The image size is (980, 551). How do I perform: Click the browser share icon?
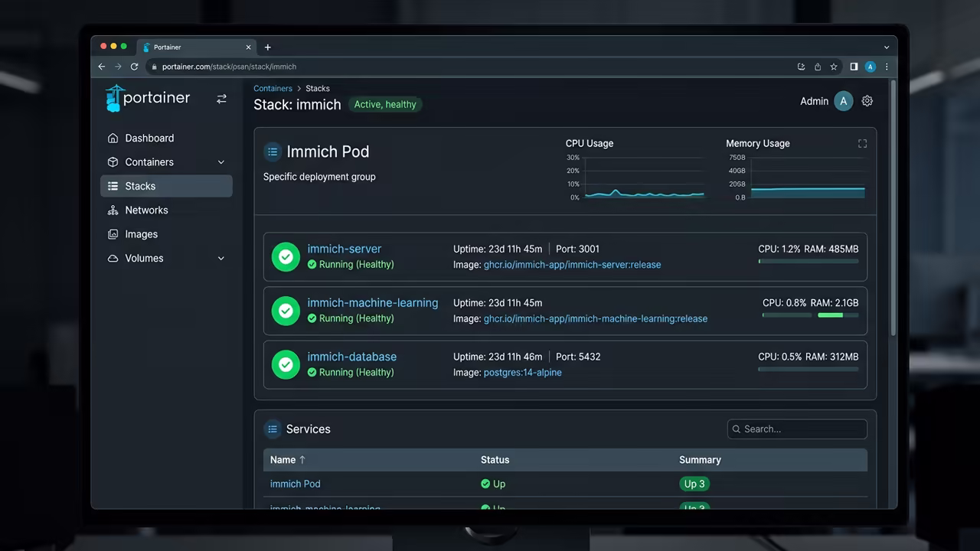pos(818,67)
